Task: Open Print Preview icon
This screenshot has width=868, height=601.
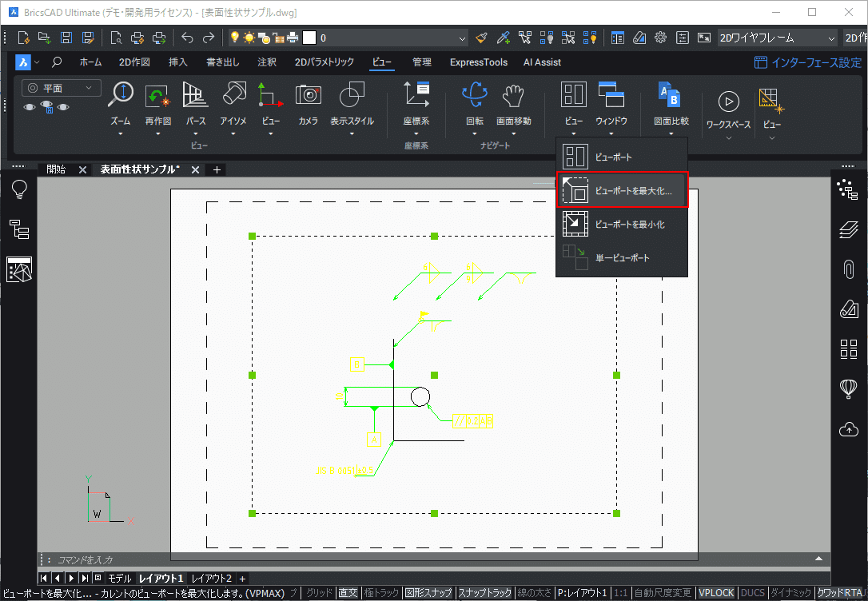Action: tap(116, 38)
